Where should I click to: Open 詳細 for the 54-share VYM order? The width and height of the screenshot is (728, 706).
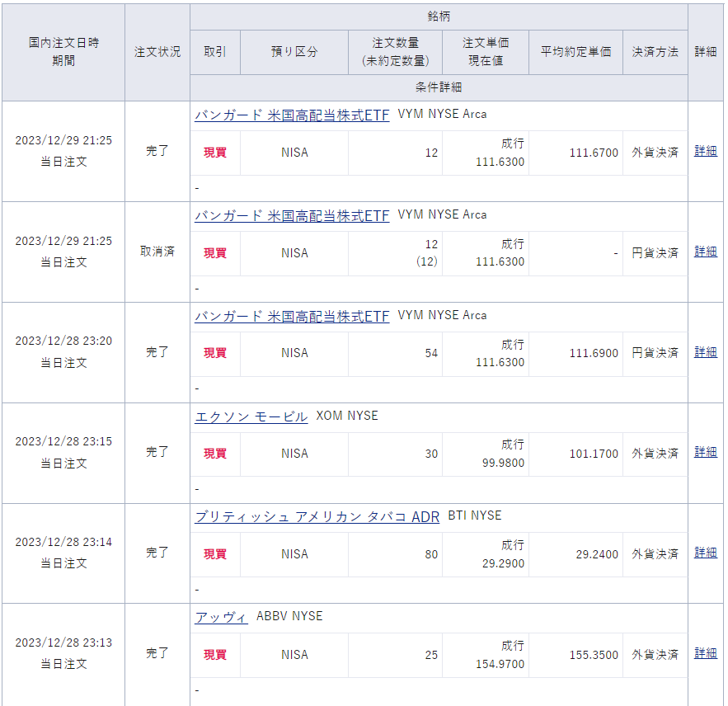706,352
